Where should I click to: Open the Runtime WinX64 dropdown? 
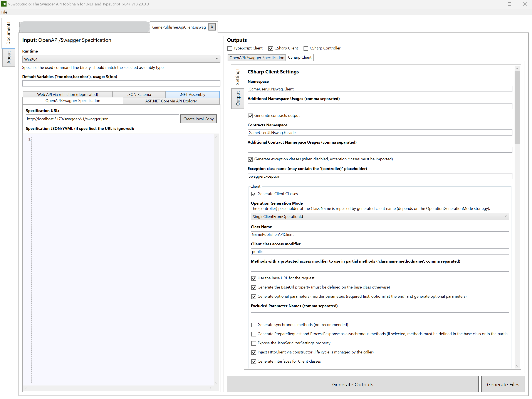click(x=121, y=59)
